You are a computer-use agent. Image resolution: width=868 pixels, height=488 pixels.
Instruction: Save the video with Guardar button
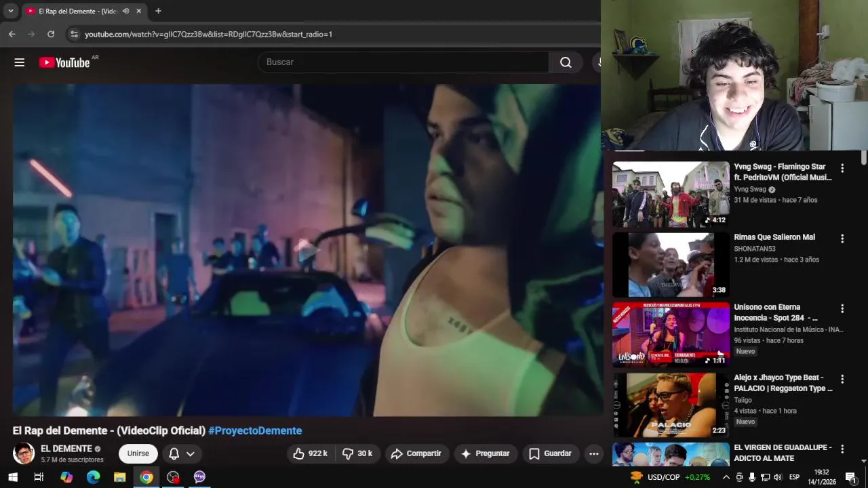pos(550,453)
